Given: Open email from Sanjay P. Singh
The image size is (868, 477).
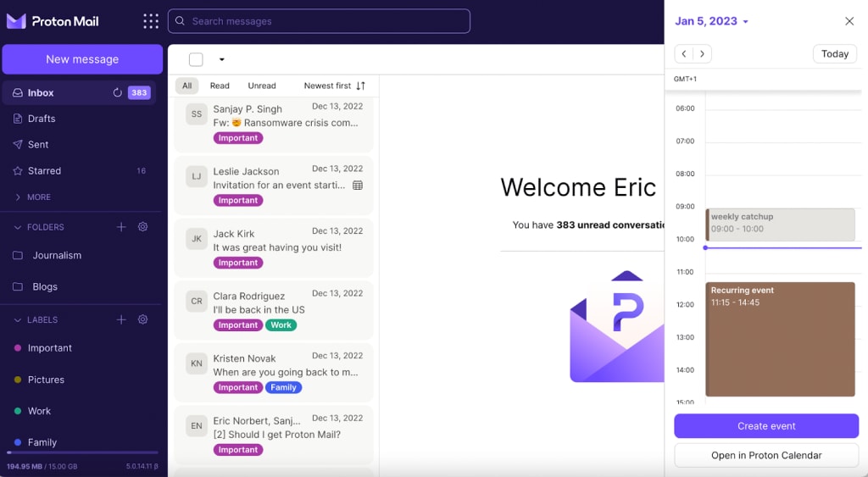Looking at the screenshot, I should click(x=274, y=124).
